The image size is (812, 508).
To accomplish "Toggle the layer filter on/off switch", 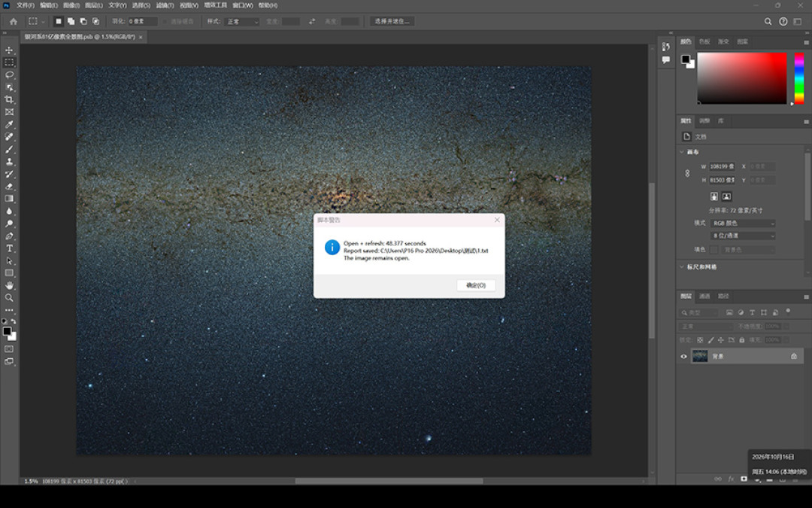I will 788,312.
